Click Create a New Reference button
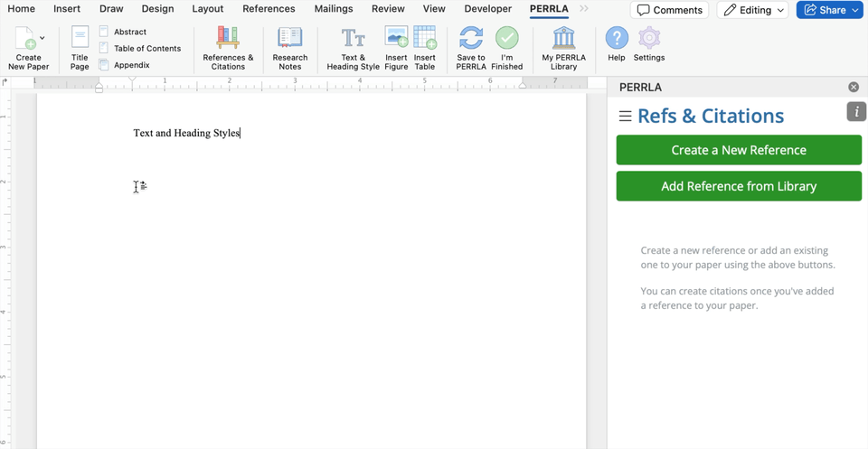Screen dimensions: 868x449 pyautogui.click(x=739, y=150)
